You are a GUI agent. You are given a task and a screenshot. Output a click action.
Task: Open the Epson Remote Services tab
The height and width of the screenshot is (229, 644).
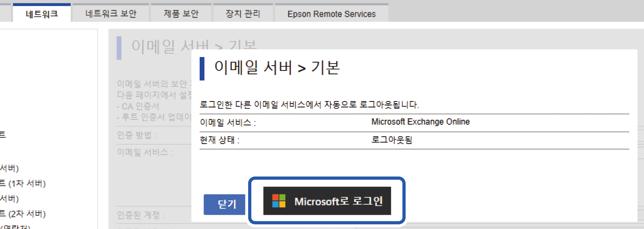[331, 14]
